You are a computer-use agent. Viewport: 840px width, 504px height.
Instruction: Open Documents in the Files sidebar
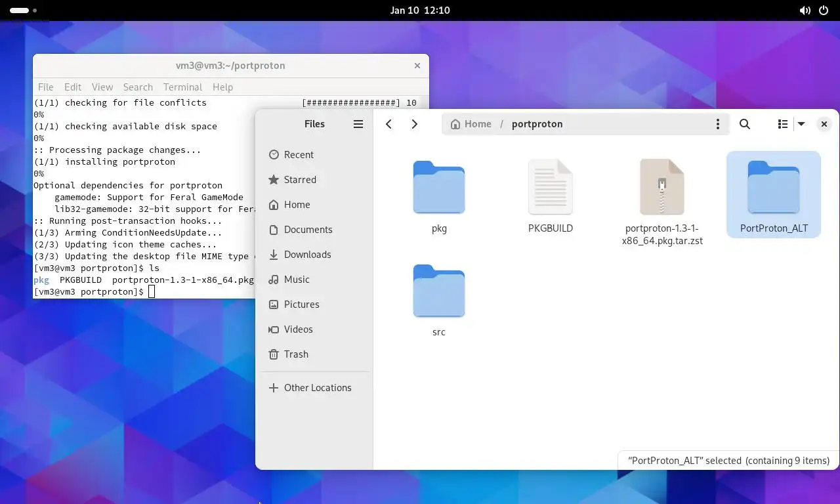point(315,230)
